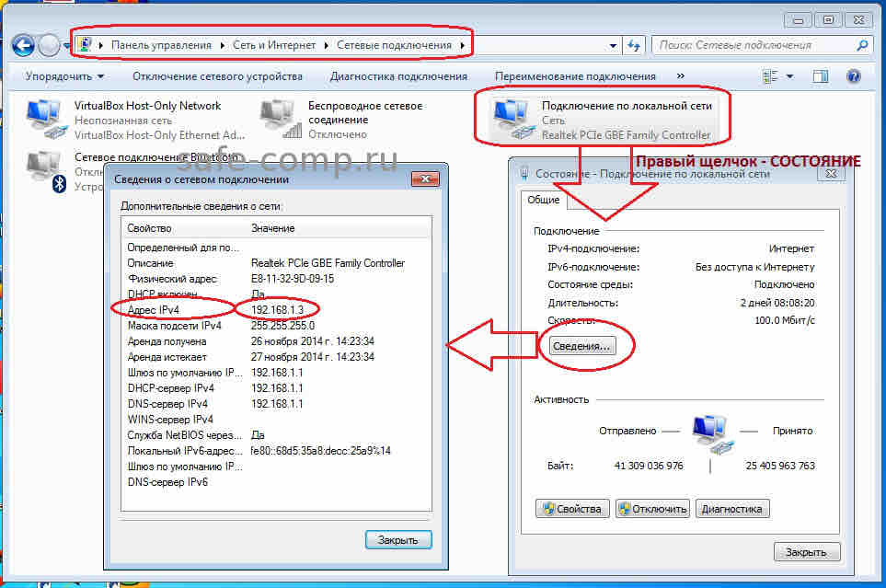Open the Упорядочить dropdown menu

64,76
